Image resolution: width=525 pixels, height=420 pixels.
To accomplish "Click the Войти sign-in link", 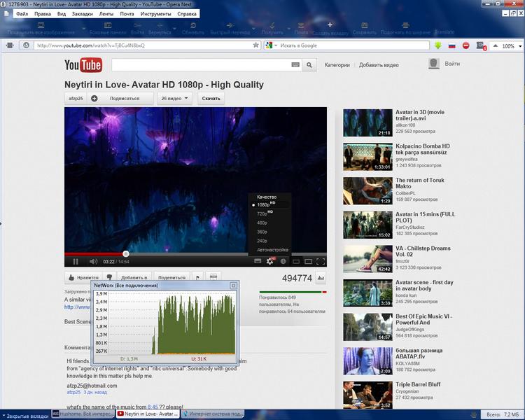I will pos(452,64).
